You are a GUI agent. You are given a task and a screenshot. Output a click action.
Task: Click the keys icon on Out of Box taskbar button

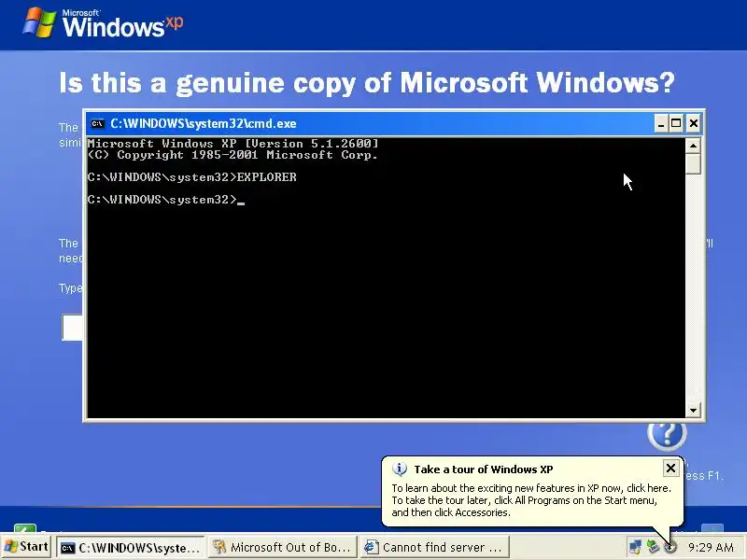pyautogui.click(x=219, y=547)
